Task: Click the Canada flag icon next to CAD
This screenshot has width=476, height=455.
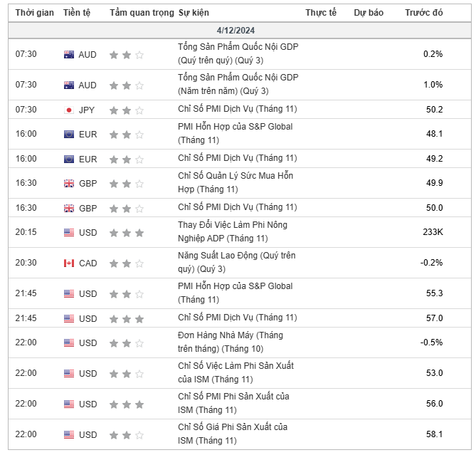Action: [69, 263]
